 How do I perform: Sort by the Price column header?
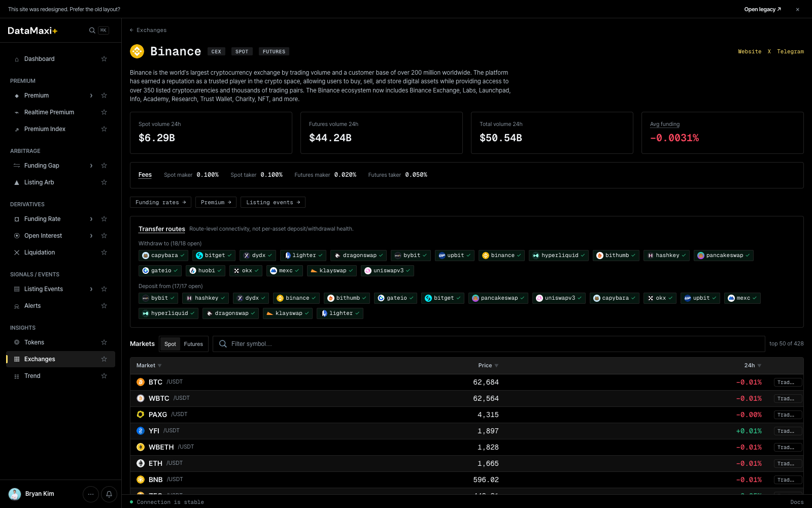click(x=488, y=366)
